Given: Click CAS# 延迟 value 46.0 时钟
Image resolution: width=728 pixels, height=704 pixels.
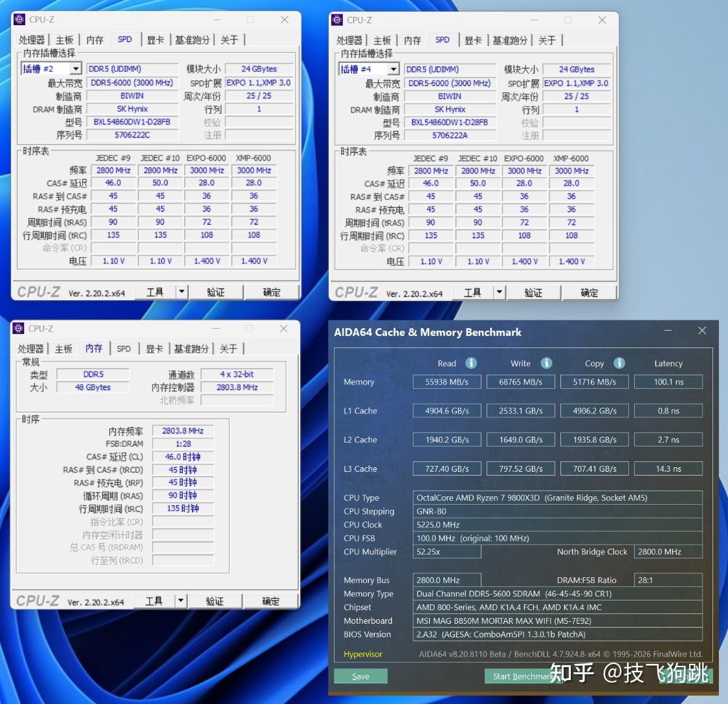Looking at the screenshot, I should click(x=183, y=456).
